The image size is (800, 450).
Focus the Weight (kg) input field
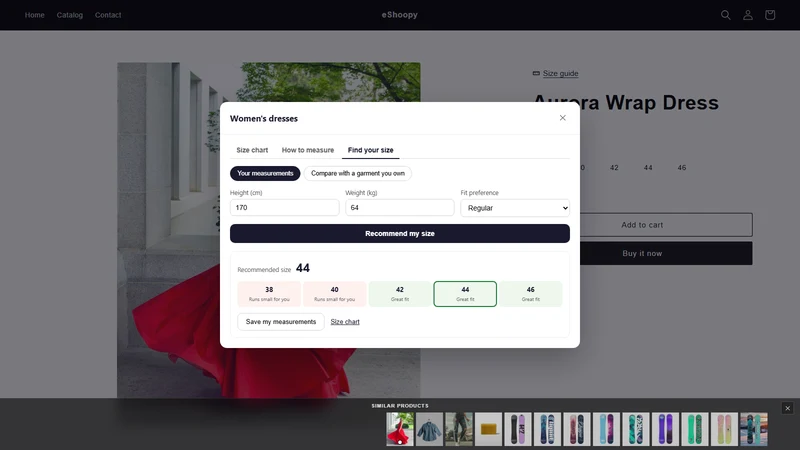399,208
